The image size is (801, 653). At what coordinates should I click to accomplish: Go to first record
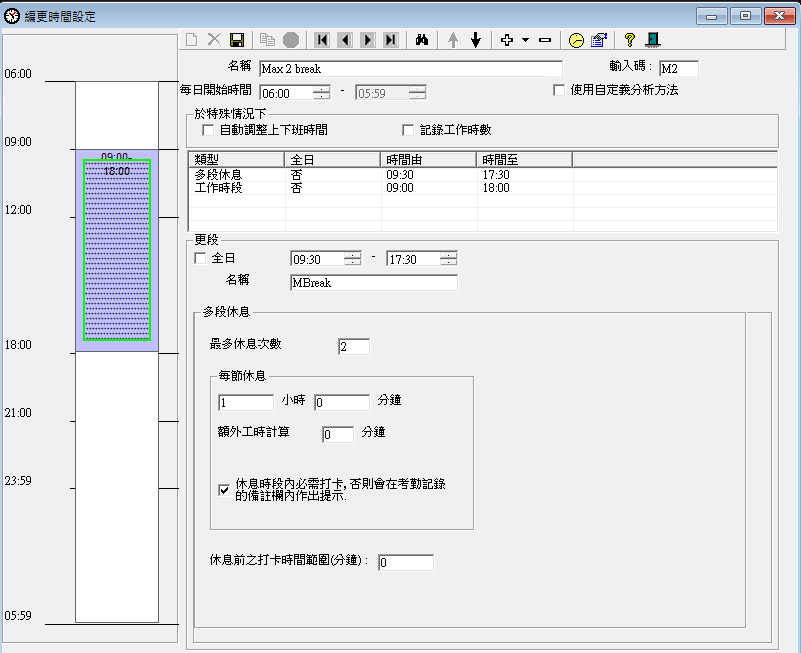(322, 40)
